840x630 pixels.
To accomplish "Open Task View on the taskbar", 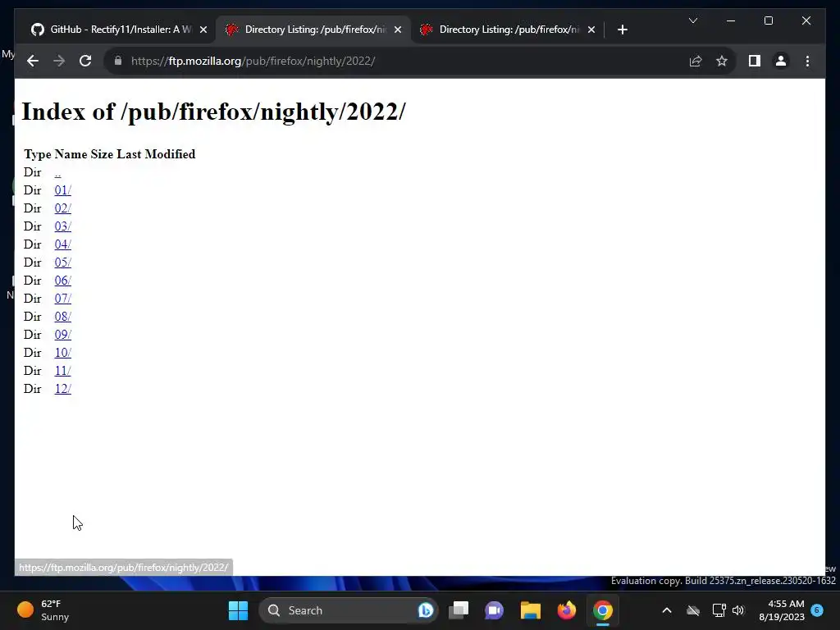I will [x=459, y=610].
